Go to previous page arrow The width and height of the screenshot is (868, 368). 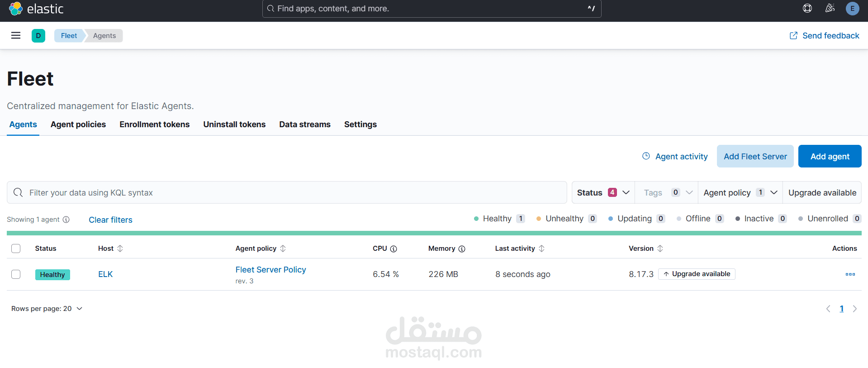pos(828,309)
